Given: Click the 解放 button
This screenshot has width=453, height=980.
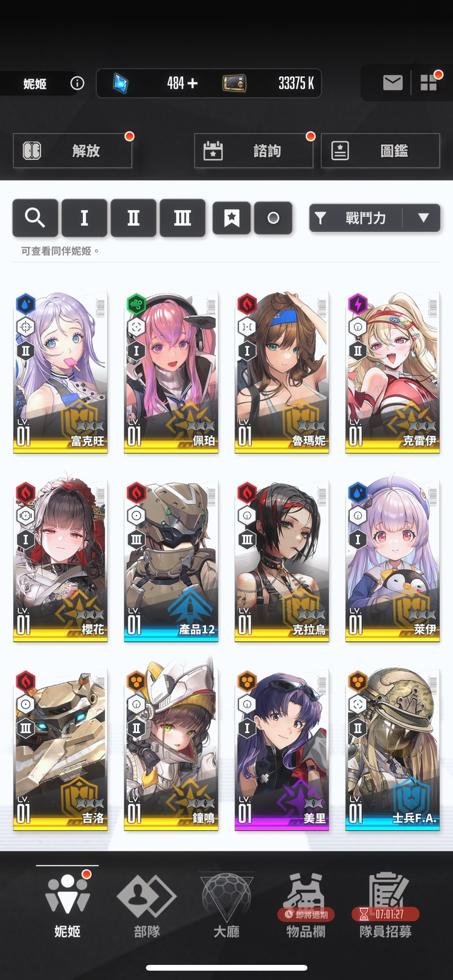Looking at the screenshot, I should click(72, 150).
